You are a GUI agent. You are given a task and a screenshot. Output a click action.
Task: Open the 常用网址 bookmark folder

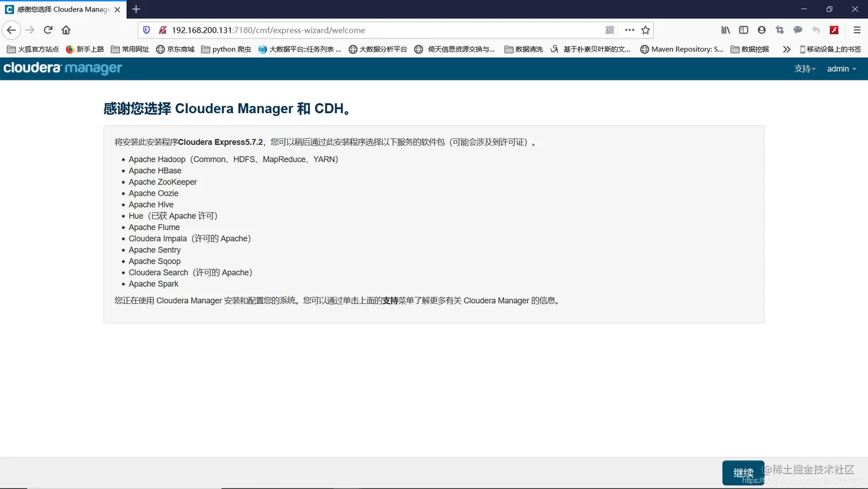pyautogui.click(x=130, y=49)
